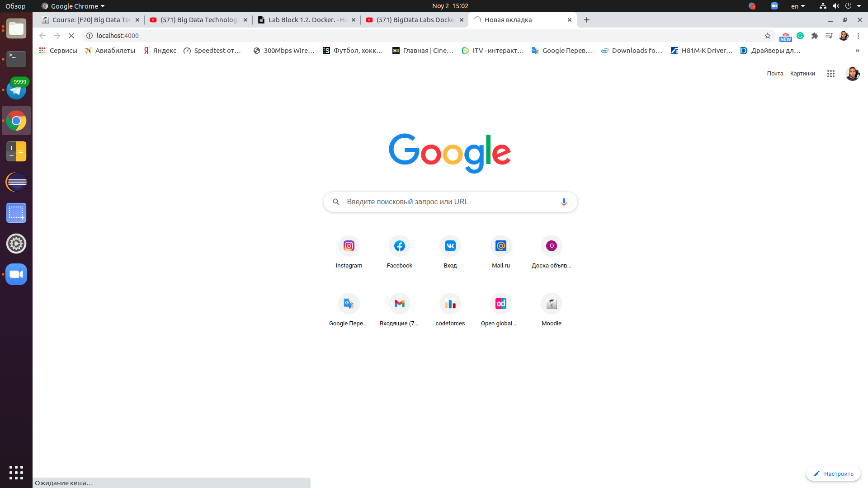Switch to the (571) BigData Labs Docker tab
This screenshot has width=868, height=488.
coord(415,20)
